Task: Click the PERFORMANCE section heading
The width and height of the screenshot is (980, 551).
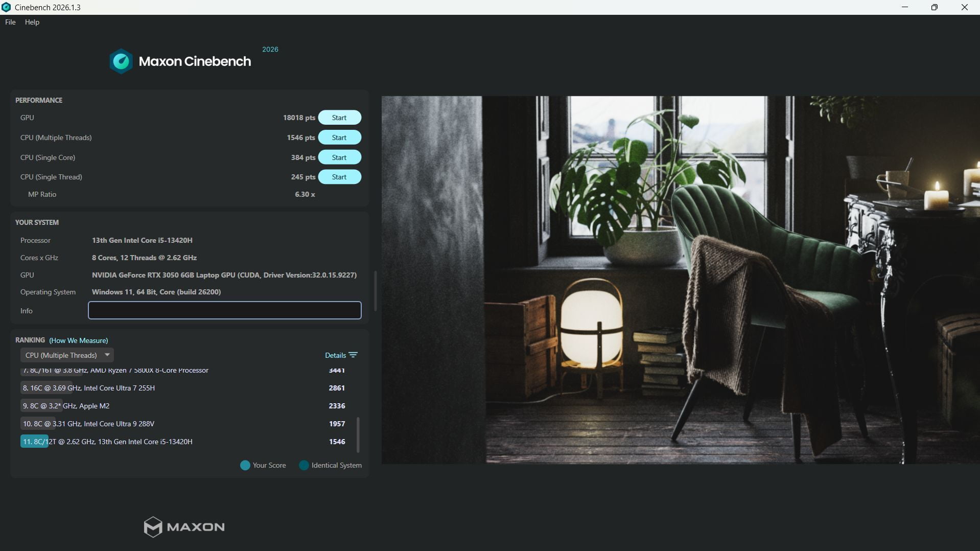Action: pos(39,100)
